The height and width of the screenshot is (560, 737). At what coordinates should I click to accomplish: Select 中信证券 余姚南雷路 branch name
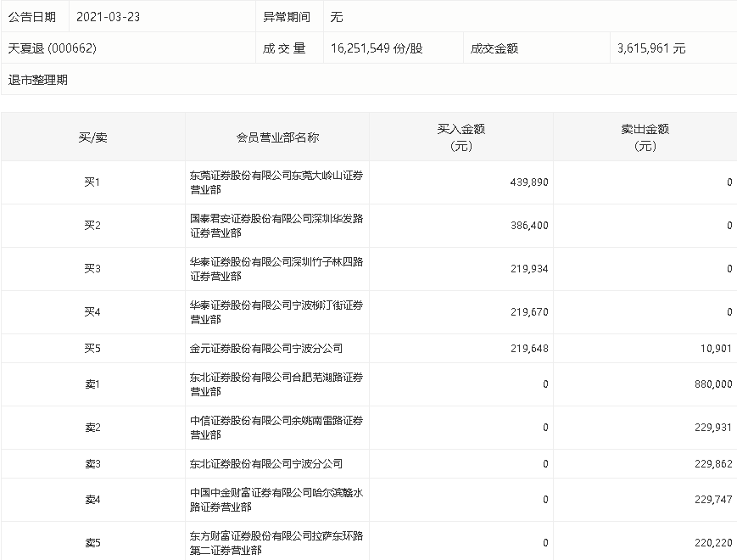(276, 428)
